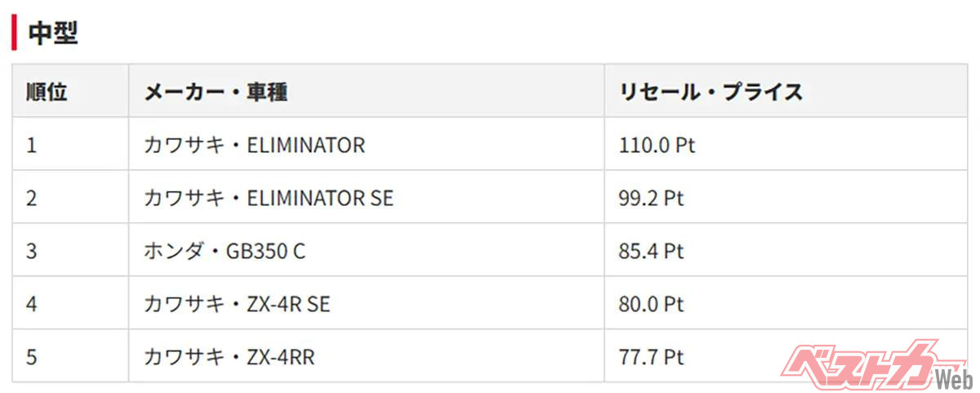Click the メーカー・車種 column header
The height and width of the screenshot is (393, 980).
(x=216, y=92)
